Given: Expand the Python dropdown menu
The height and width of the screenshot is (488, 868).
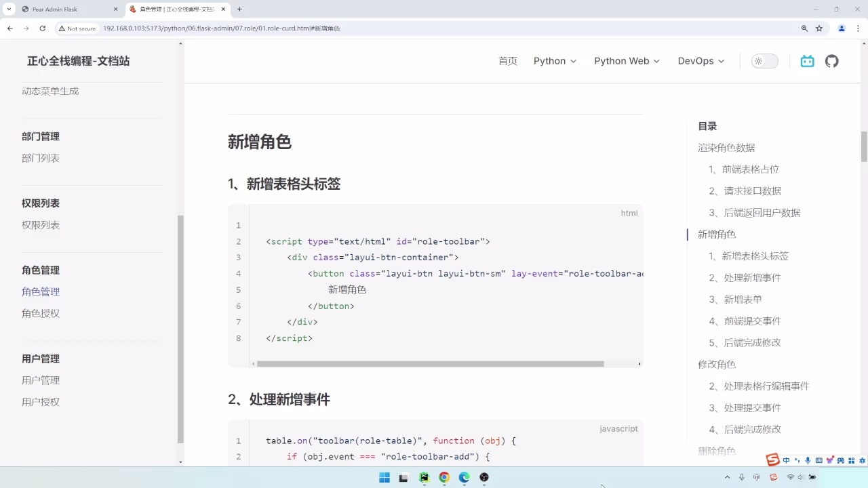Looking at the screenshot, I should 554,61.
